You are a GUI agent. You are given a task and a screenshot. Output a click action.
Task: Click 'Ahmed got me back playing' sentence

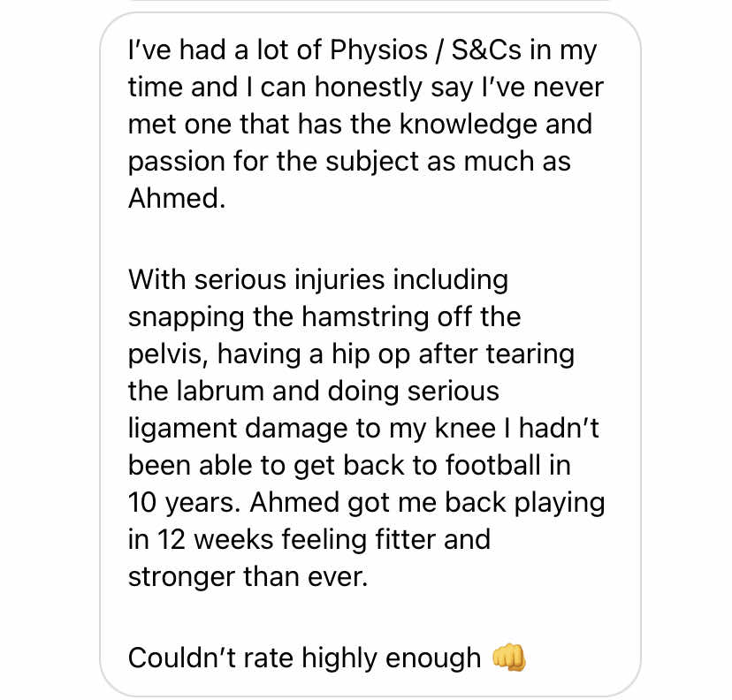(x=428, y=503)
